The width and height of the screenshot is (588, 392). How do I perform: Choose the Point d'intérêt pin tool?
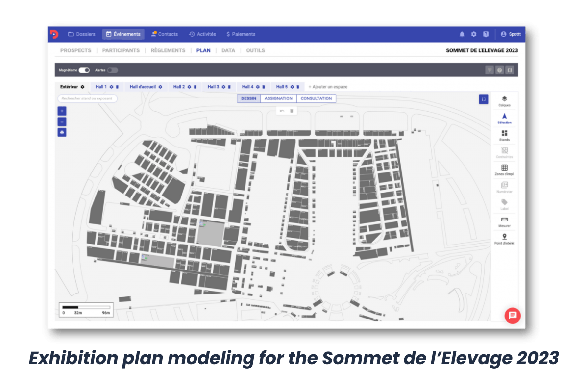pyautogui.click(x=504, y=239)
